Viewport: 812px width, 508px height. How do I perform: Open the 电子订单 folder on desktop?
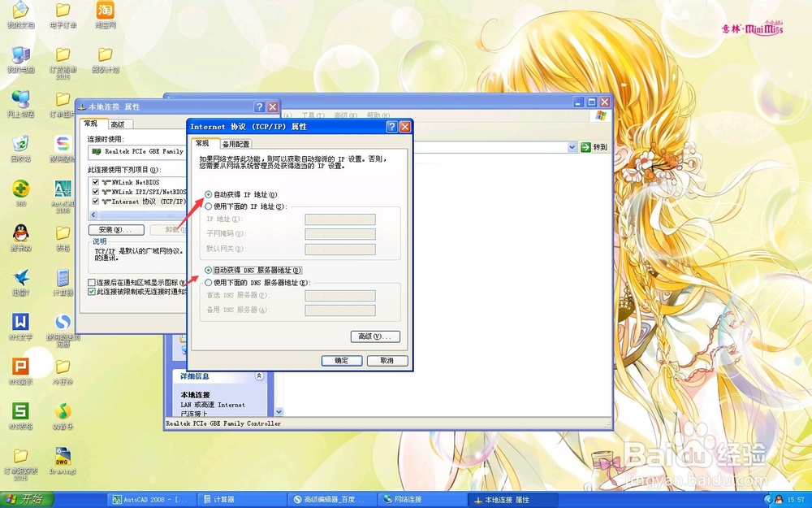coord(63,14)
